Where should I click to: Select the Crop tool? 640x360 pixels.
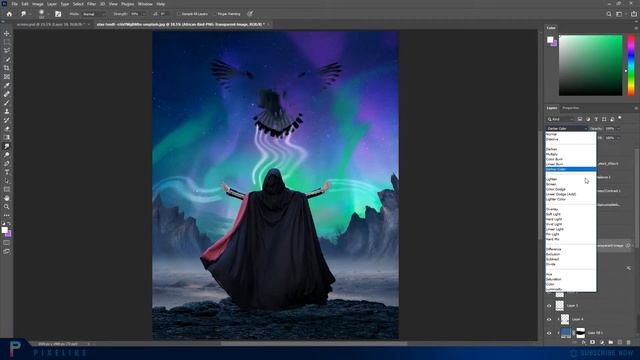7,68
